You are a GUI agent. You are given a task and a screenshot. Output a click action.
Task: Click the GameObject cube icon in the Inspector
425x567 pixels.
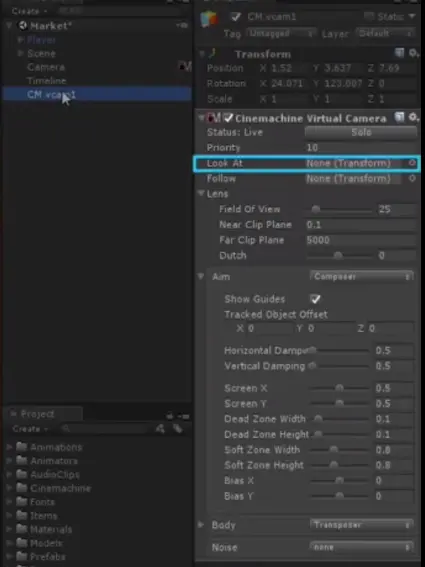(209, 19)
